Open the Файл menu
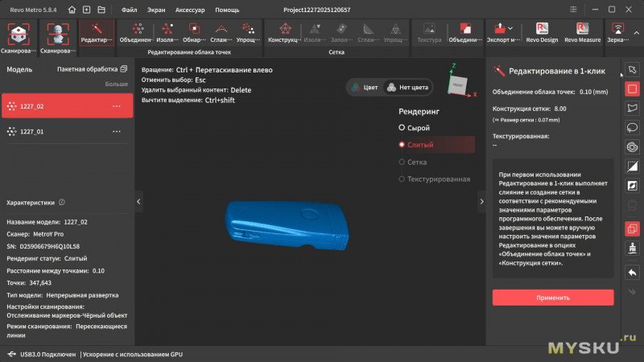 coord(129,10)
